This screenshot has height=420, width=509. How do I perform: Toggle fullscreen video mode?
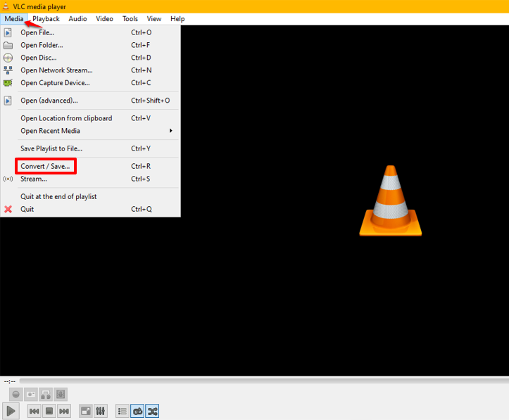[x=86, y=412]
